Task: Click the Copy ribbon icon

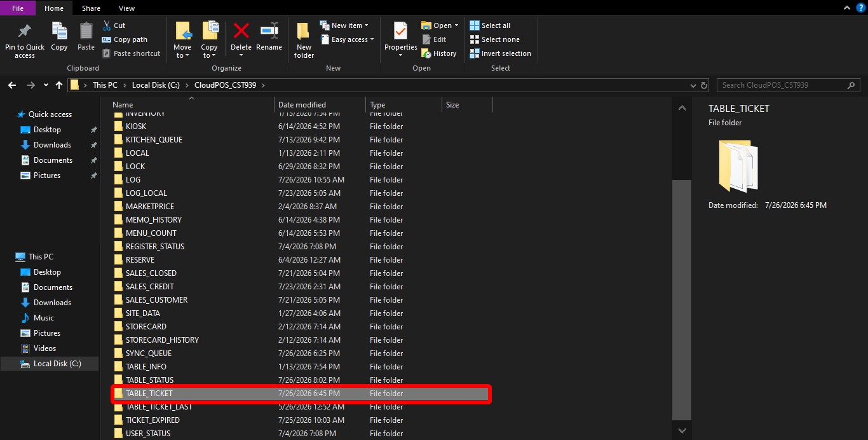Action: [x=59, y=31]
